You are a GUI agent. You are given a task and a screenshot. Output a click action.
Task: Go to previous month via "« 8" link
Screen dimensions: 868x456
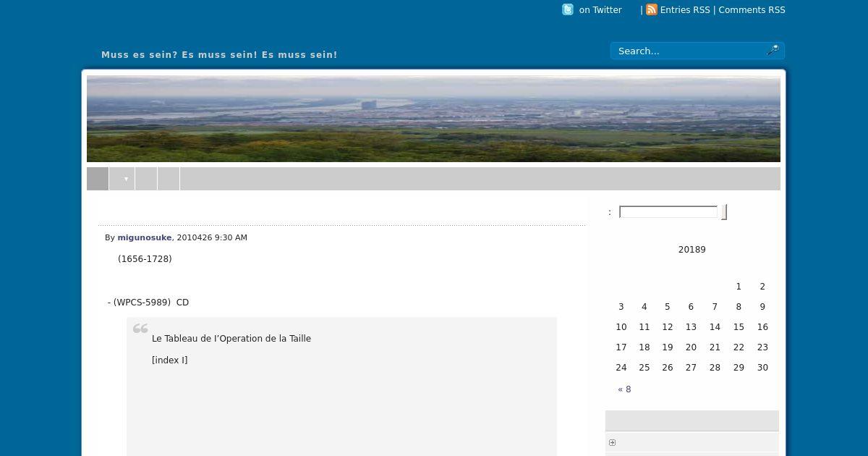624,389
